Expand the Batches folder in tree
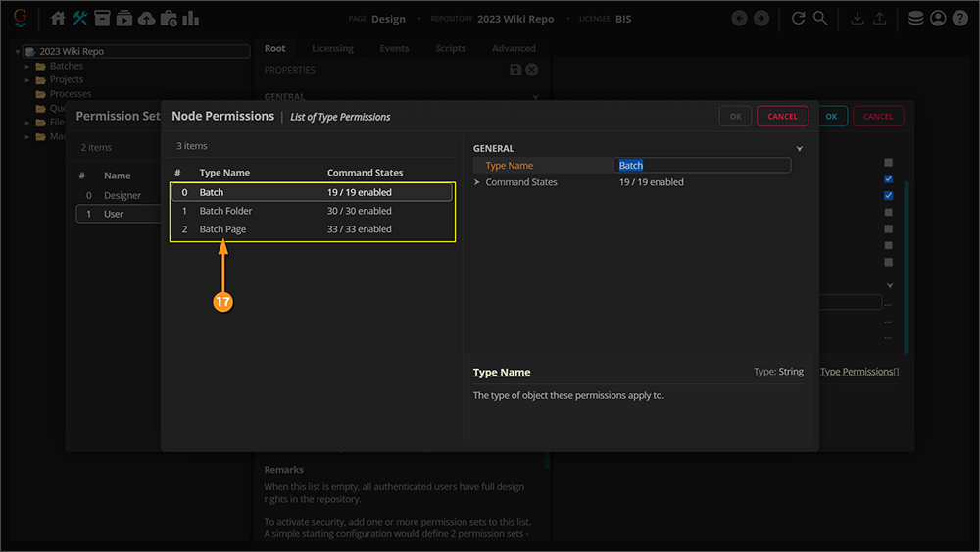The width and height of the screenshot is (980, 552). point(28,66)
